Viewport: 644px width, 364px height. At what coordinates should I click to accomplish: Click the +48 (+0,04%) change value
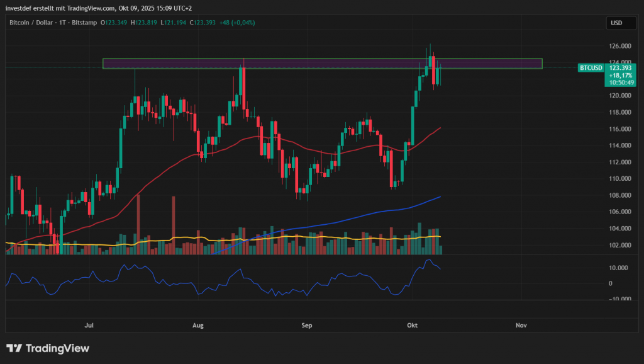[x=236, y=23]
